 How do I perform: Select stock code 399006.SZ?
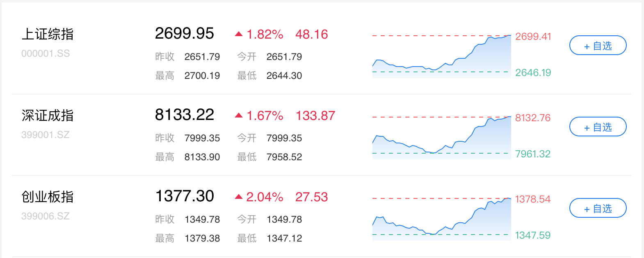pyautogui.click(x=46, y=216)
